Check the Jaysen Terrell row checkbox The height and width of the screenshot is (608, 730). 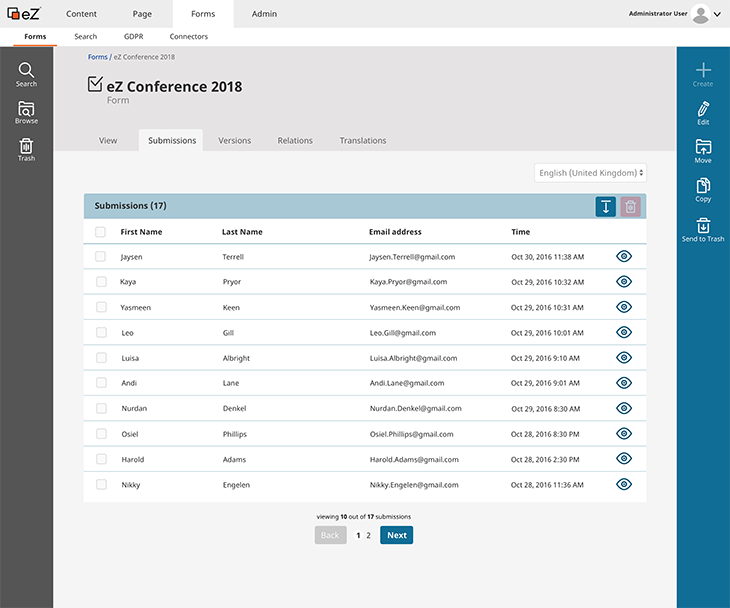[100, 257]
